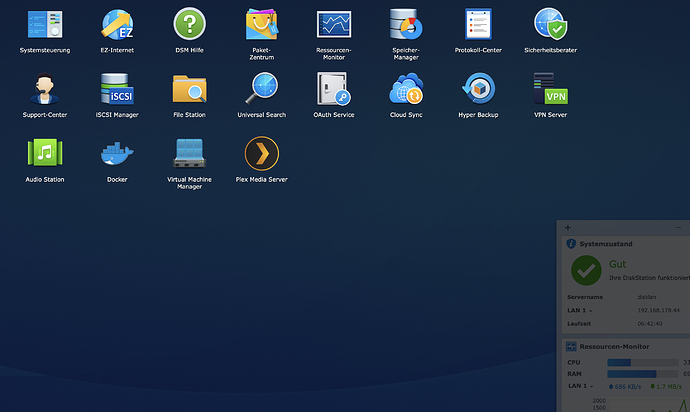Open Ressourcen-Monitor desktop icon
Image resolution: width=690 pixels, height=412 pixels.
click(334, 25)
